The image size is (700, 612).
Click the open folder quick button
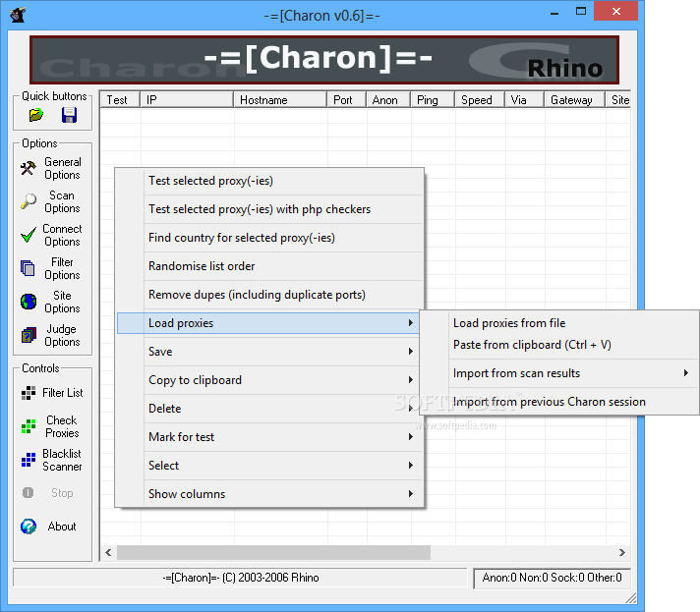pos(36,115)
